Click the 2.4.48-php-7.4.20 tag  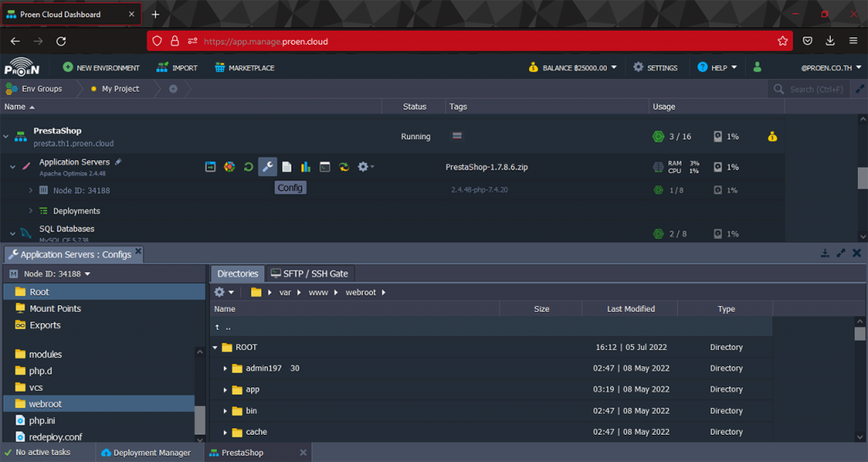coord(480,189)
